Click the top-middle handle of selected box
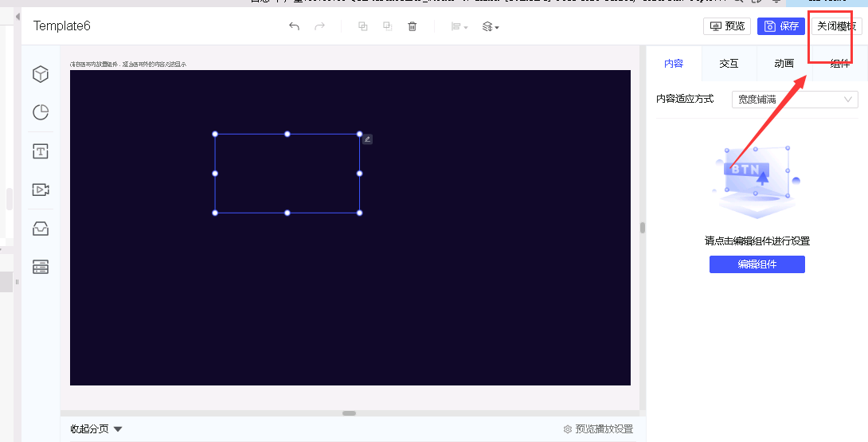868x442 pixels. tap(287, 134)
